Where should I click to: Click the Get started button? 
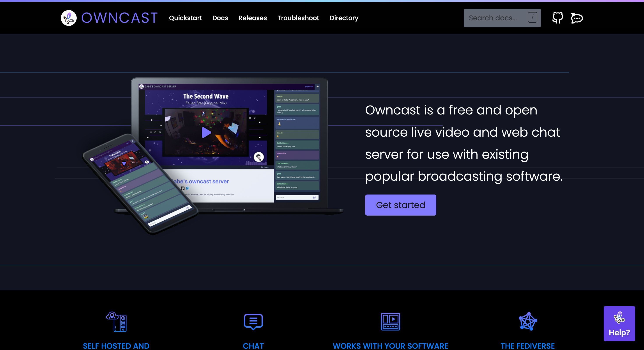(400, 205)
